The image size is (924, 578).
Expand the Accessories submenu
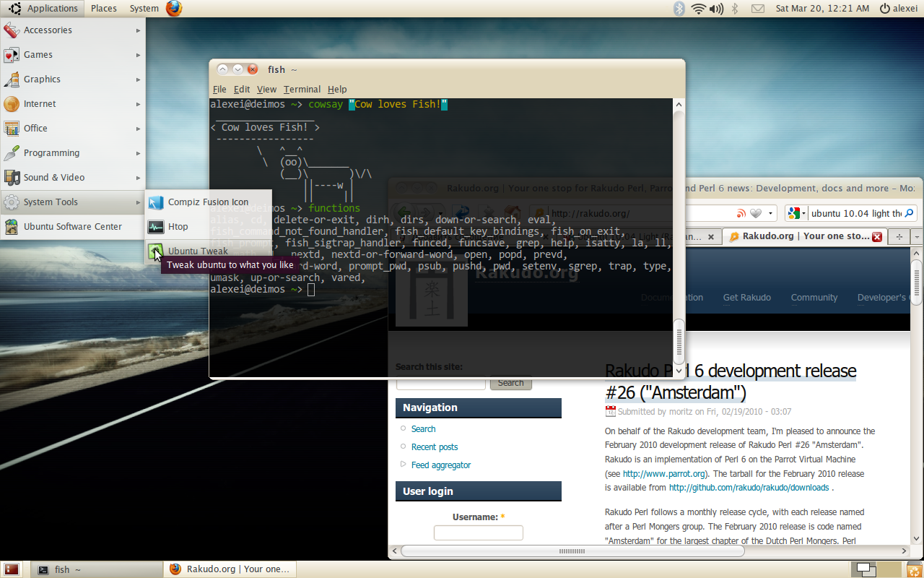pyautogui.click(x=72, y=30)
